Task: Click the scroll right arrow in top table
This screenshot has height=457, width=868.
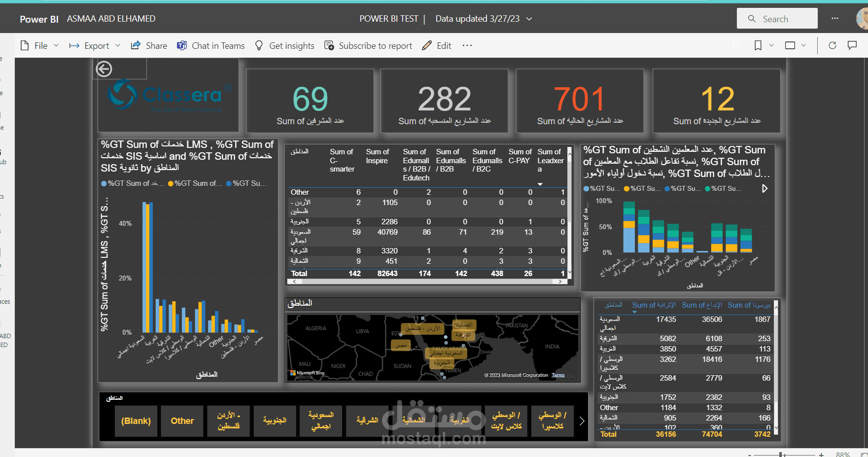Action: 560,281
